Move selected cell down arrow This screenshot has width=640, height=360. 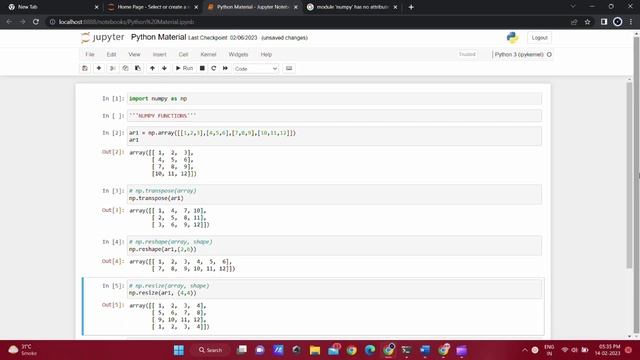click(164, 68)
